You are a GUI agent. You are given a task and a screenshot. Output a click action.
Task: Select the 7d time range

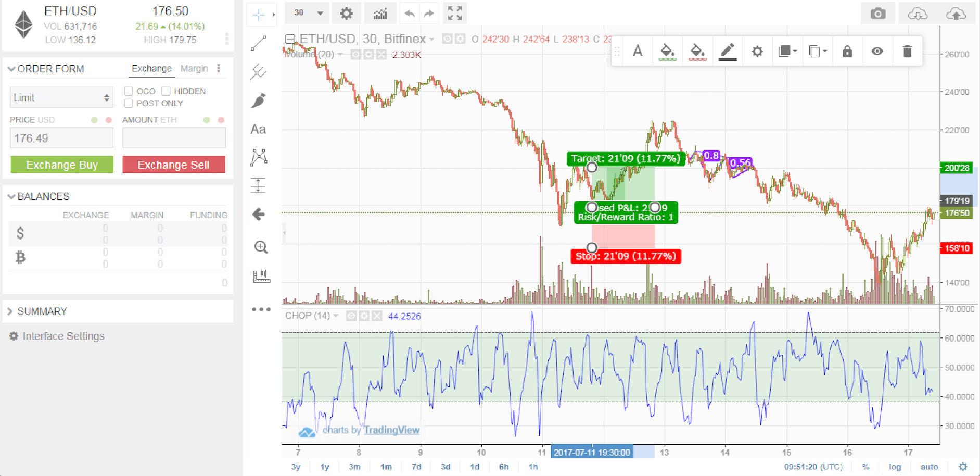point(416,467)
